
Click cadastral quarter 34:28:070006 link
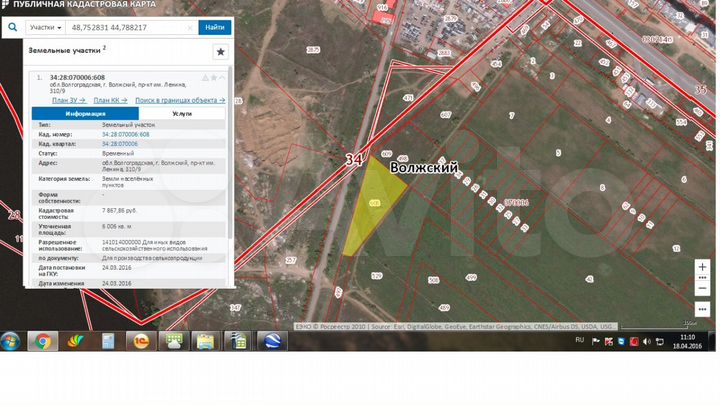120,144
